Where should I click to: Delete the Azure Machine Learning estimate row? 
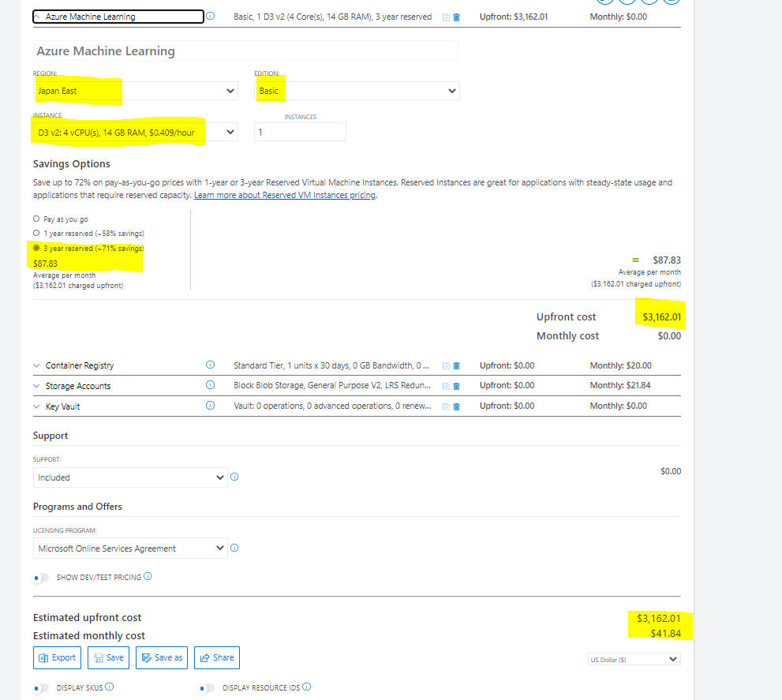pyautogui.click(x=456, y=17)
